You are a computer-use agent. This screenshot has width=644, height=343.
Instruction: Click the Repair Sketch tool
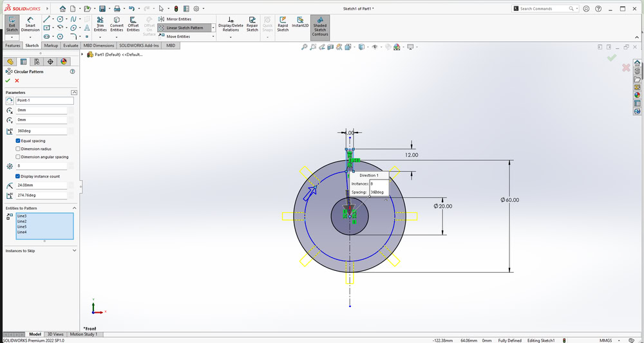[x=252, y=24]
